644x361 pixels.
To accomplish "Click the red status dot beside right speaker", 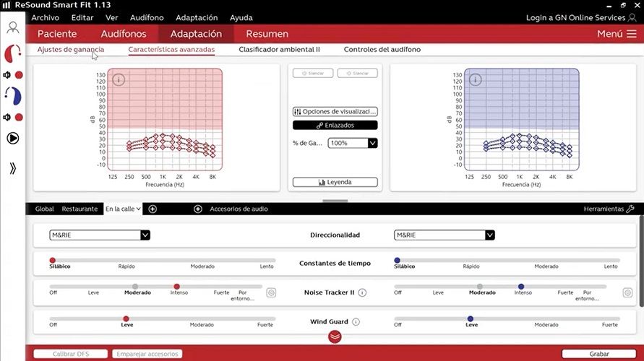I will click(x=19, y=75).
